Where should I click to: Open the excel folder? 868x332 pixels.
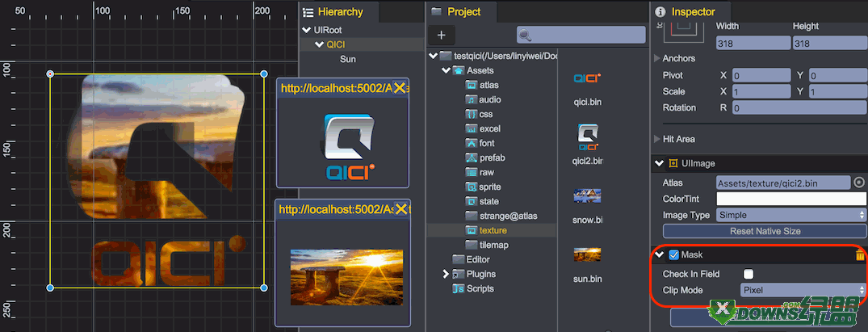tap(483, 128)
